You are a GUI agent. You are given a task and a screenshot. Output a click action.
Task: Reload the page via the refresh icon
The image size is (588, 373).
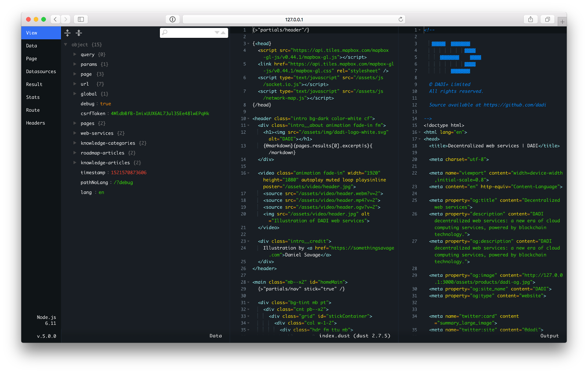401,19
